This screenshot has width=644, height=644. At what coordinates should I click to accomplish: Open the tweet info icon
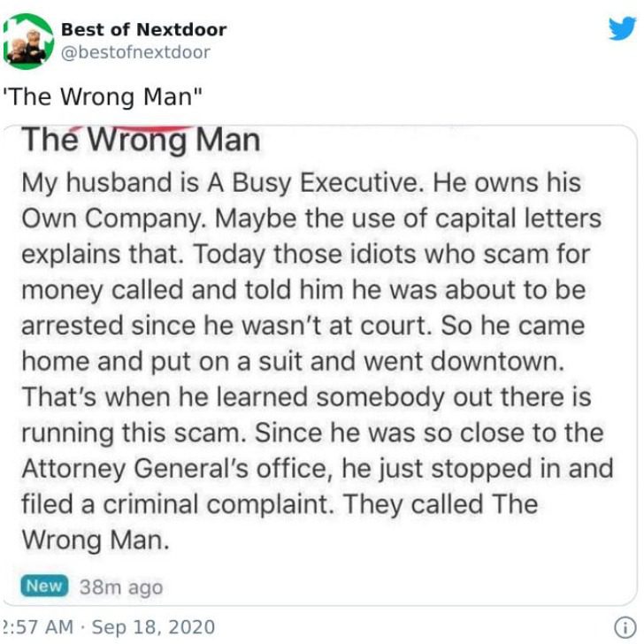coord(625,627)
